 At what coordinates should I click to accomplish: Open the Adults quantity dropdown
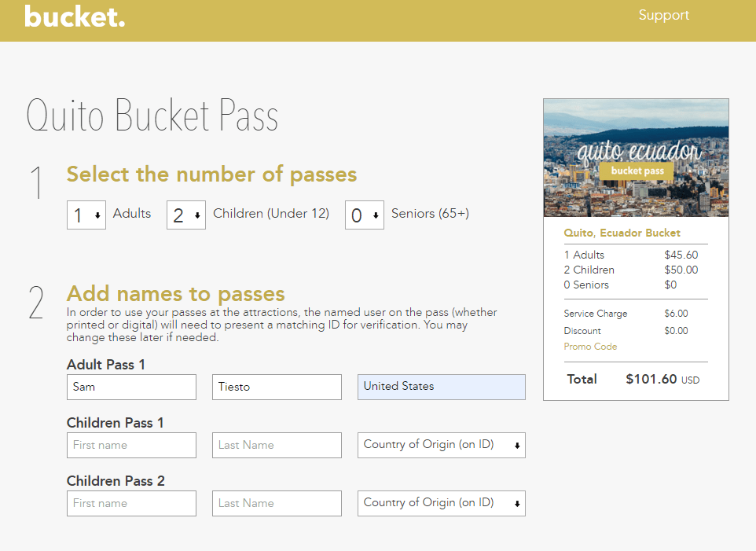[86, 215]
